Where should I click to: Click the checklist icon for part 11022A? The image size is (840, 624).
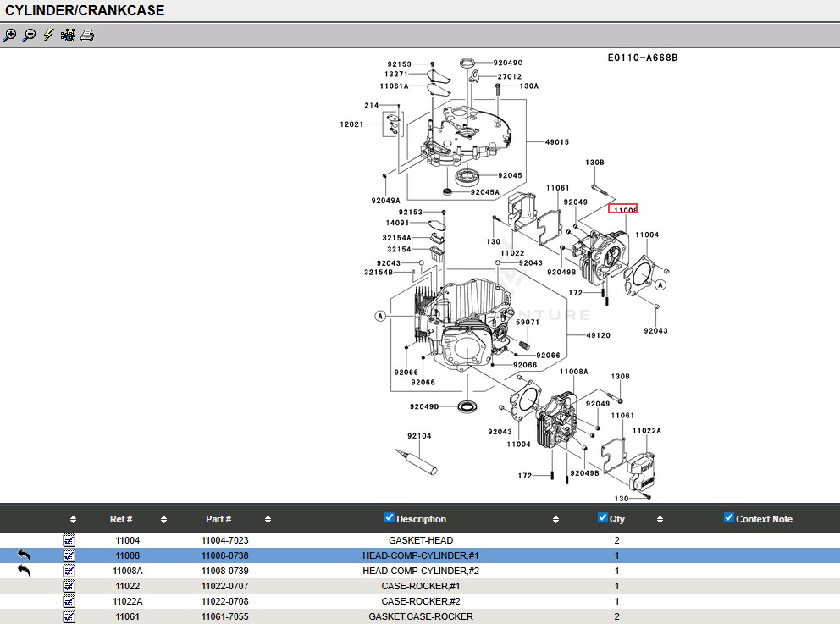click(69, 601)
